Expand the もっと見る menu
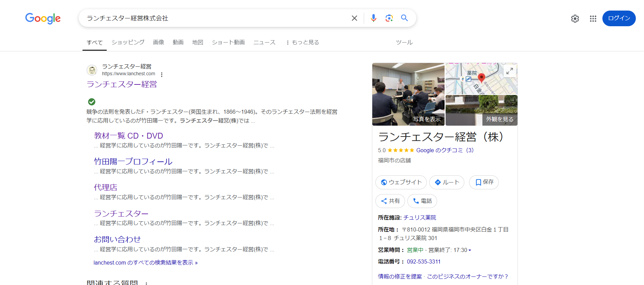Image resolution: width=644 pixels, height=285 pixels. (302, 42)
